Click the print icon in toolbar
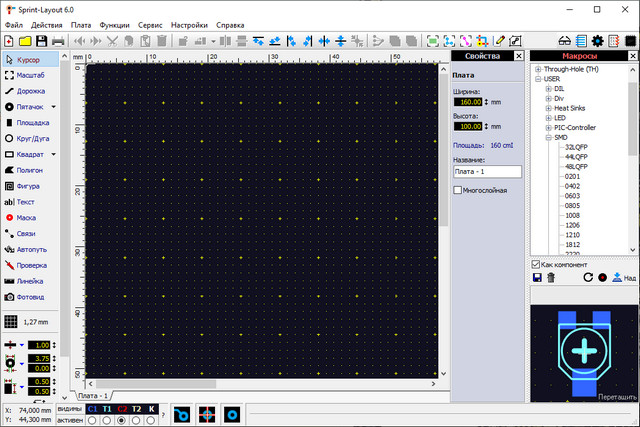The width and height of the screenshot is (640, 427). tap(58, 41)
